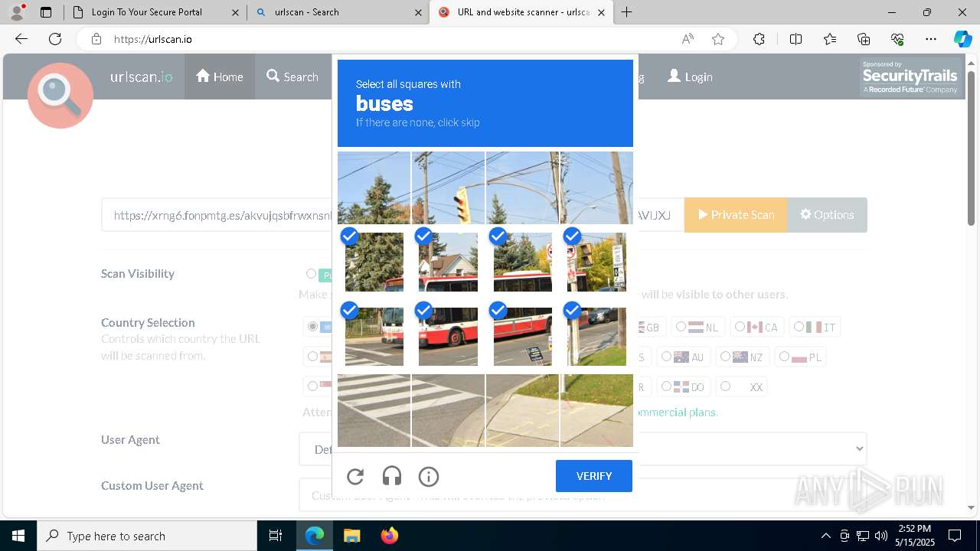
Task: Open the Login page link
Action: [x=690, y=77]
